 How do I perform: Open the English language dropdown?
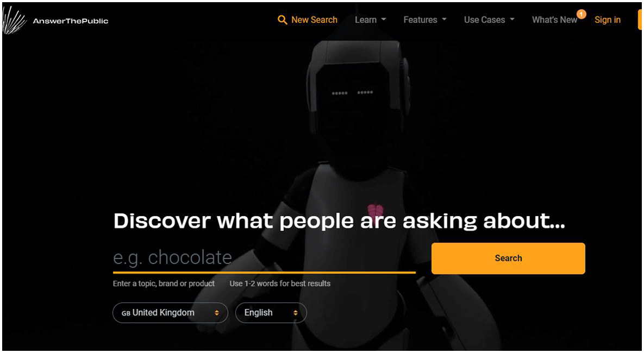click(x=271, y=313)
